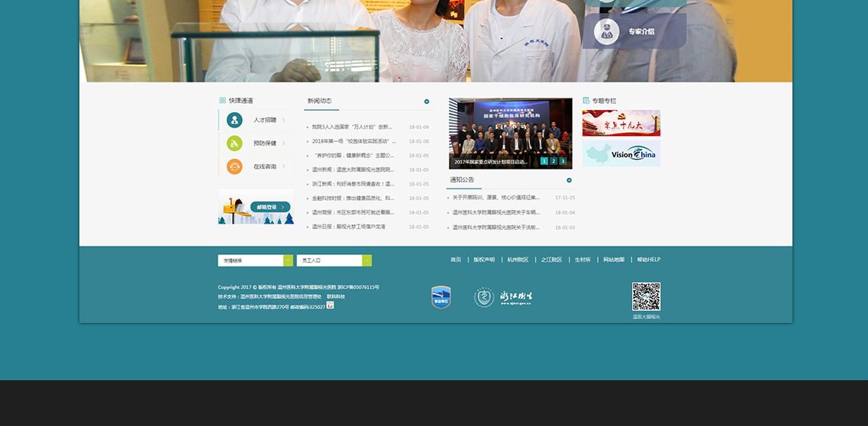Open the news item dated 18-01-09

point(352,127)
